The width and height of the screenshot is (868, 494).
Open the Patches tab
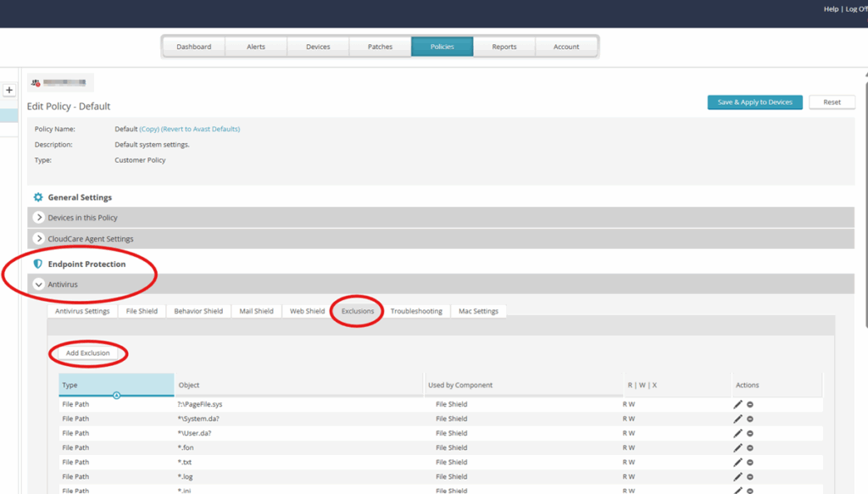pos(381,47)
